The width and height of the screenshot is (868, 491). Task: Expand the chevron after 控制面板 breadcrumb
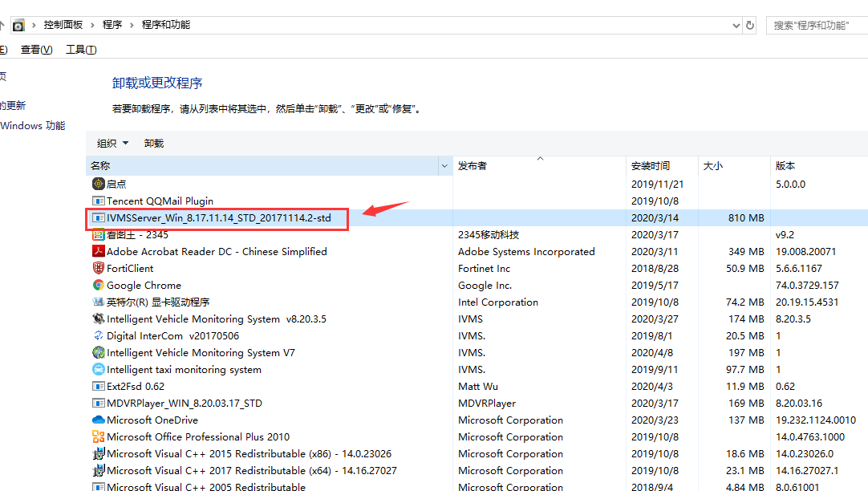click(92, 25)
